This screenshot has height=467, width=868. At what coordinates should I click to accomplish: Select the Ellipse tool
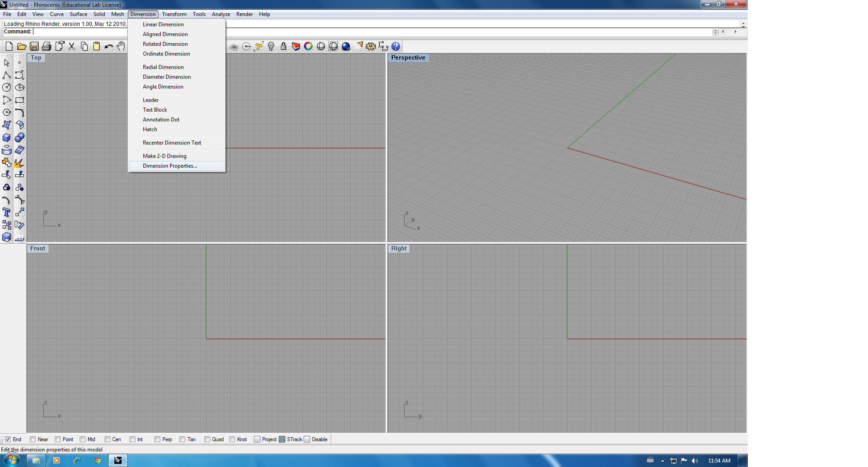pos(20,88)
